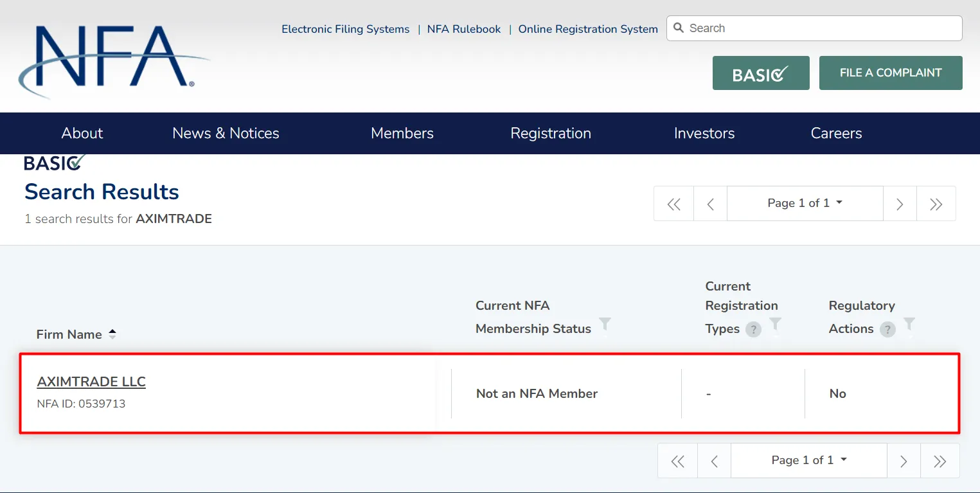Open the Online Registration System link
This screenshot has width=980, height=493.
tap(588, 29)
